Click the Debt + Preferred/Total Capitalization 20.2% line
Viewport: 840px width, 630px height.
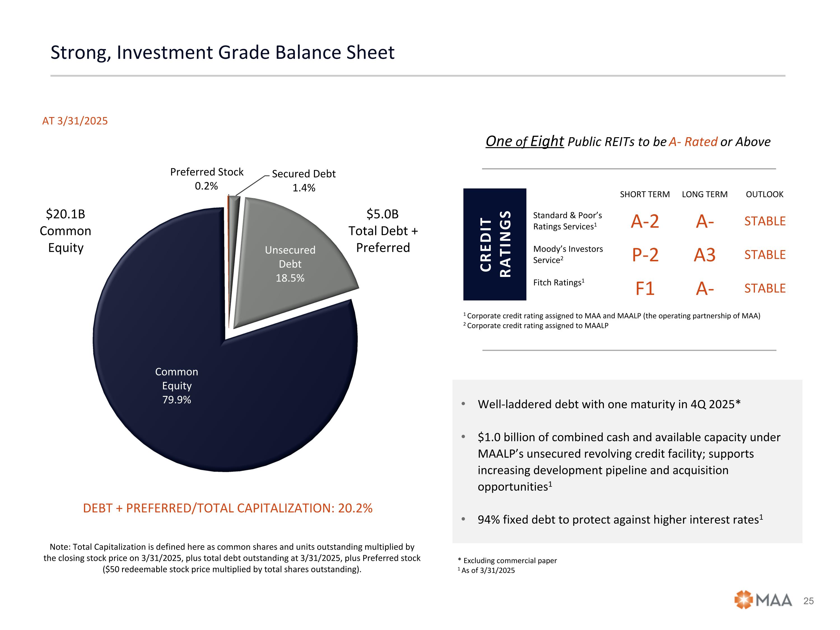pos(228,508)
